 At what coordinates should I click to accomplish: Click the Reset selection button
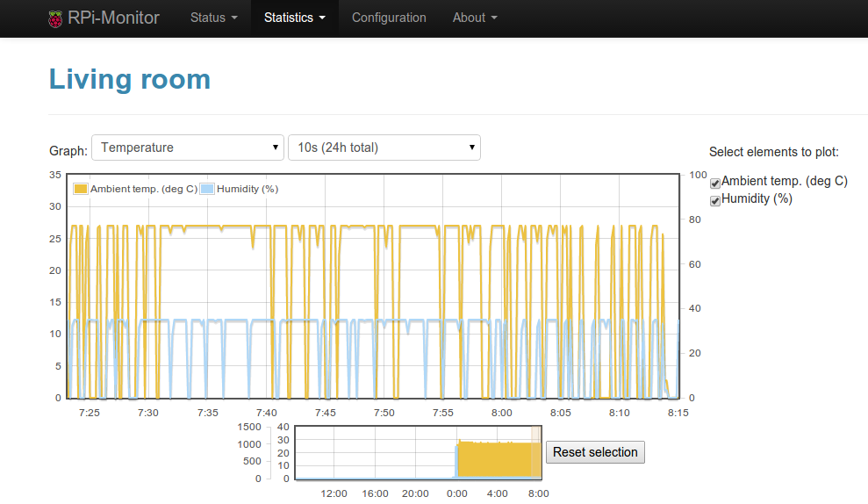click(595, 452)
